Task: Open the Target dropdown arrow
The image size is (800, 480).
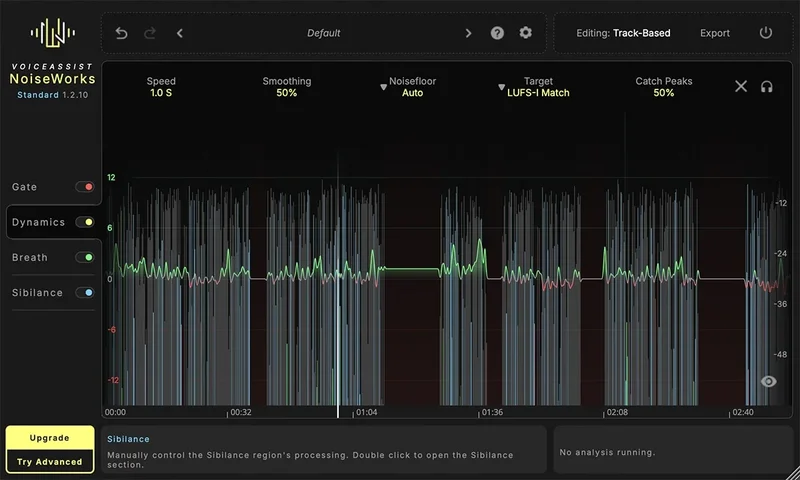Action: (x=501, y=87)
